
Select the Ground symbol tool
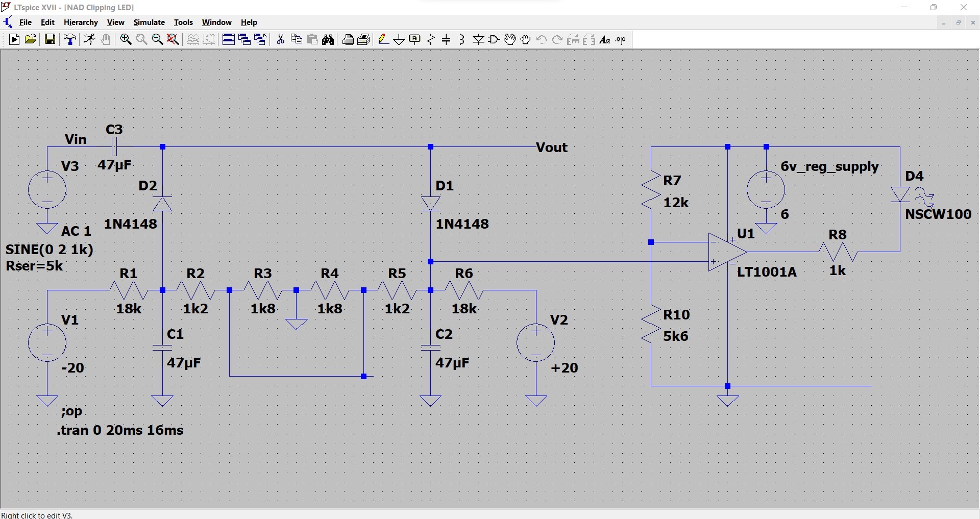point(399,40)
